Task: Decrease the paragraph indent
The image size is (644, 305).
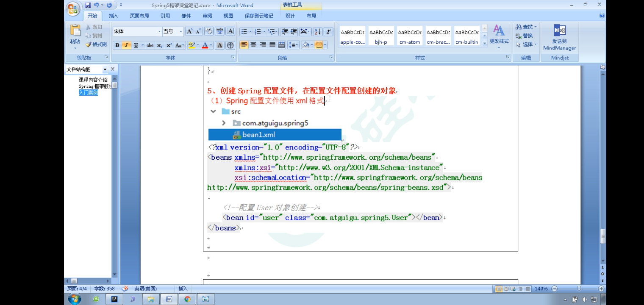Action: [284, 32]
